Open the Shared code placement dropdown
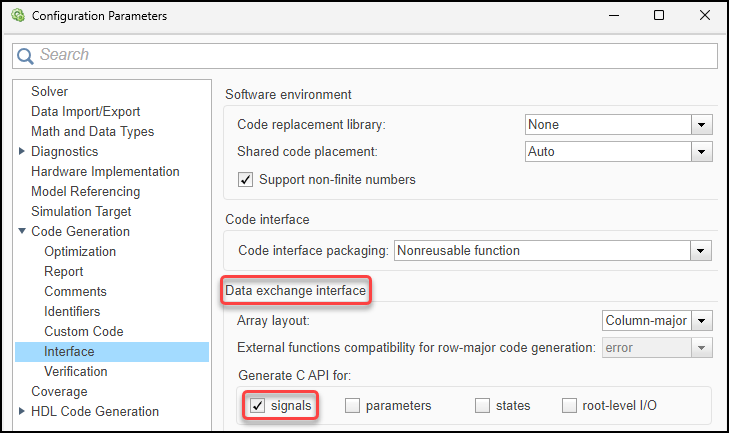 click(702, 152)
